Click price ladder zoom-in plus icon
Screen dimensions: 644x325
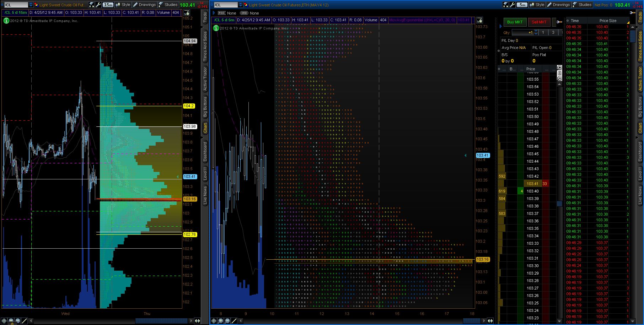[559, 67]
